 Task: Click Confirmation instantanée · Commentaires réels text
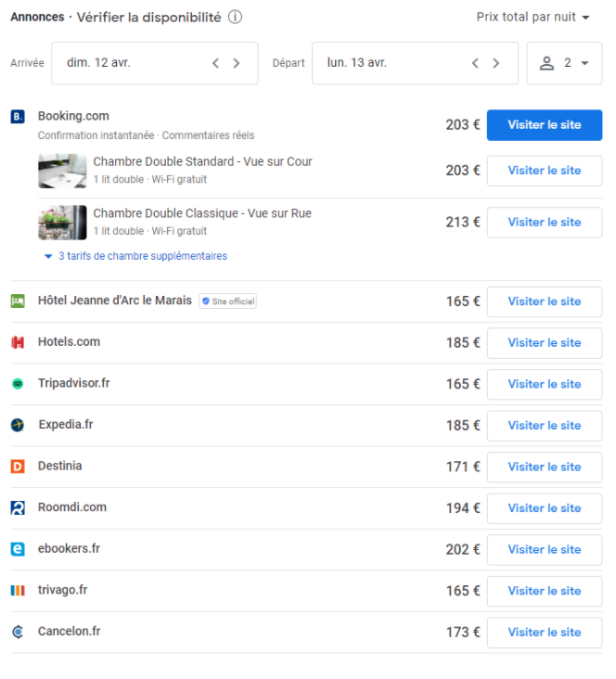coord(146,135)
